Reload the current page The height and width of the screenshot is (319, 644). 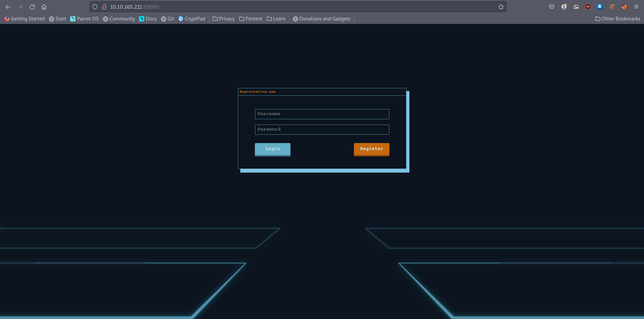[x=32, y=7]
